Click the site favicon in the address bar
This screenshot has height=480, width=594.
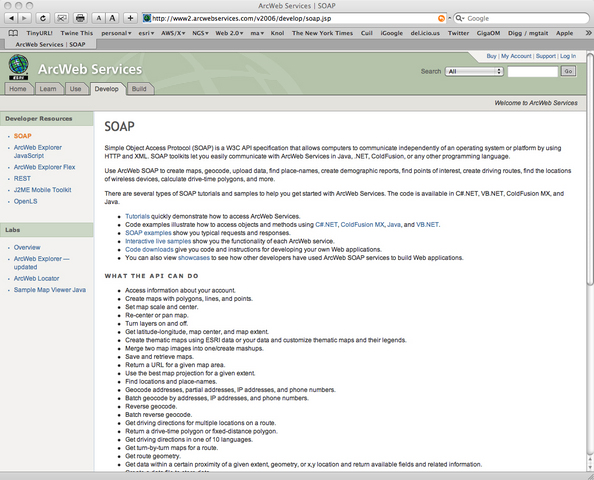point(147,18)
